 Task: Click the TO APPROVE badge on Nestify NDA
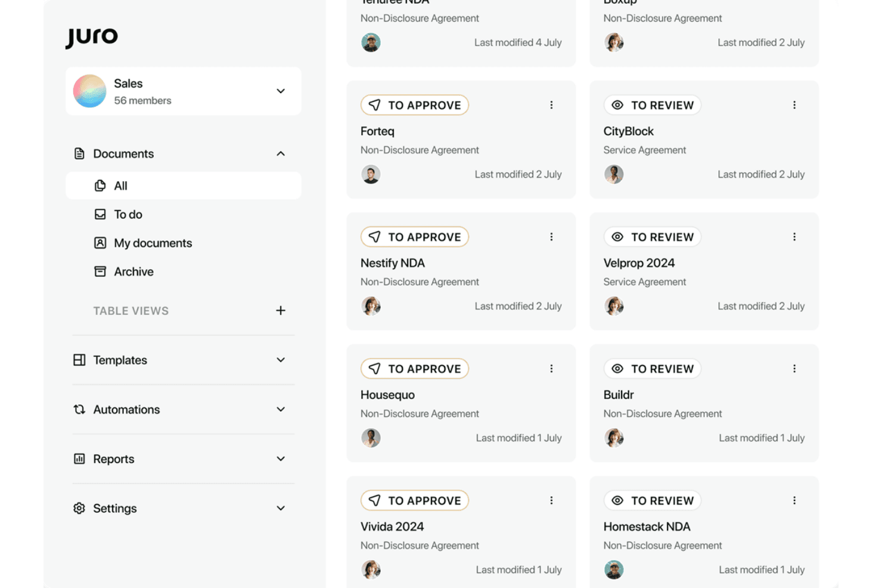click(x=415, y=237)
